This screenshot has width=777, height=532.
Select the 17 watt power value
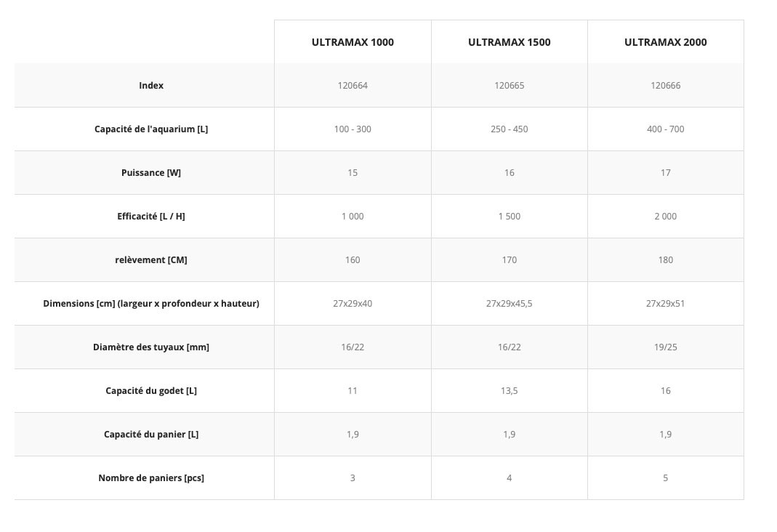[x=665, y=172]
